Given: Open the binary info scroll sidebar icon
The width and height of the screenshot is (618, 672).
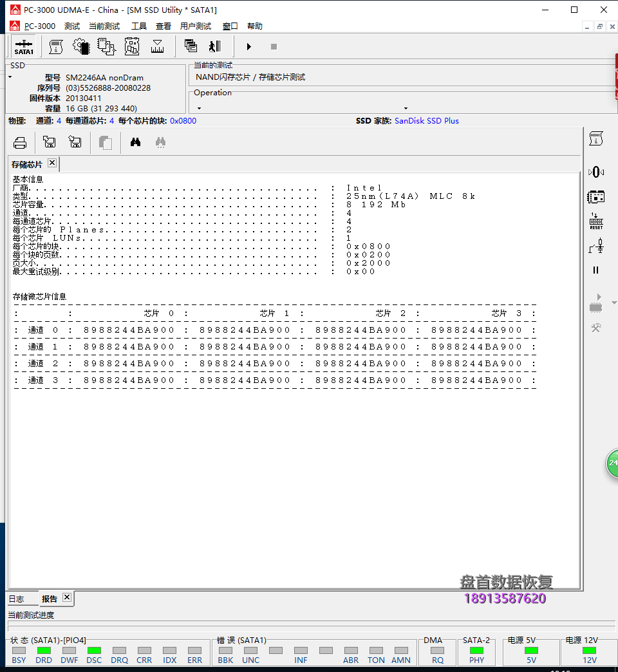Looking at the screenshot, I should point(595,138).
